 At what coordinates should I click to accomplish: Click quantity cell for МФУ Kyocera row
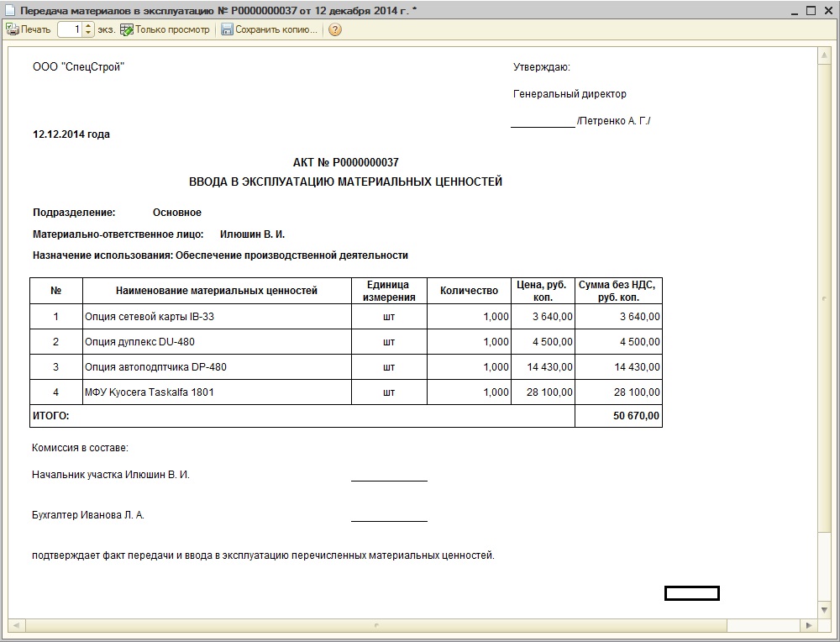pos(469,392)
